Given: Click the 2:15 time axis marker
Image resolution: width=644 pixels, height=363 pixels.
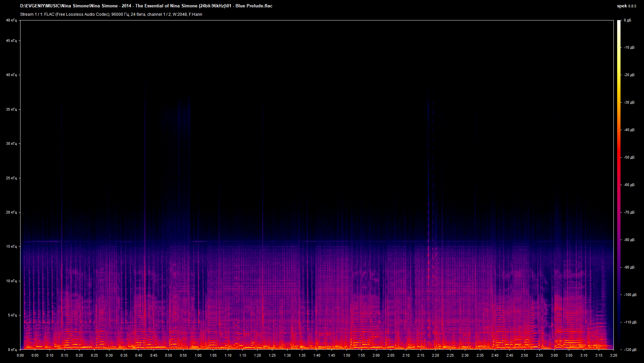Looking at the screenshot, I should pos(421,356).
